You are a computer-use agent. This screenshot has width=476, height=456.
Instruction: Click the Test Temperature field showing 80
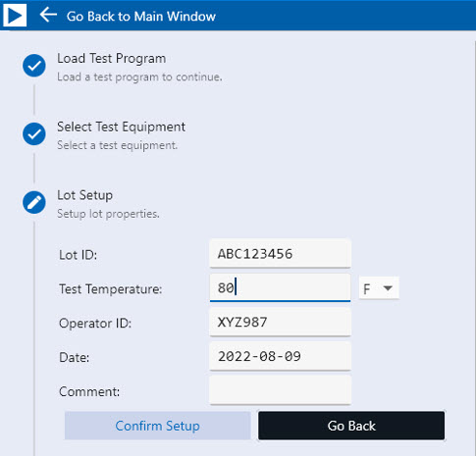tap(280, 288)
